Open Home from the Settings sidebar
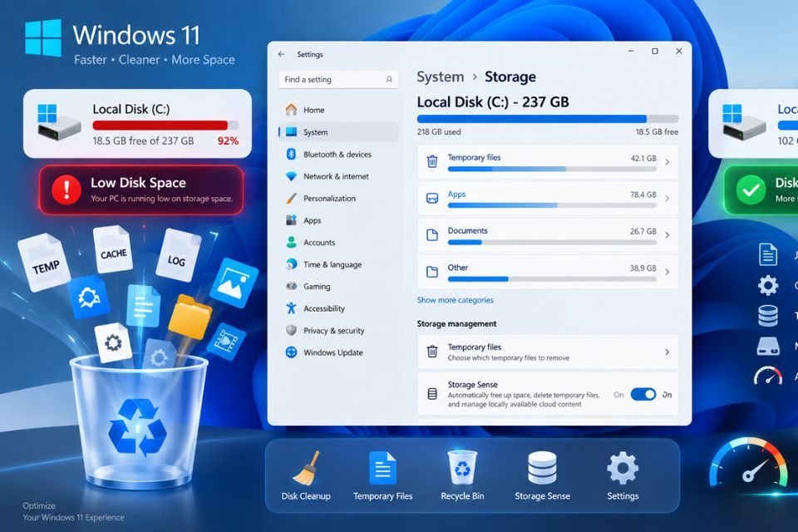This screenshot has height=532, width=798. coord(338,110)
